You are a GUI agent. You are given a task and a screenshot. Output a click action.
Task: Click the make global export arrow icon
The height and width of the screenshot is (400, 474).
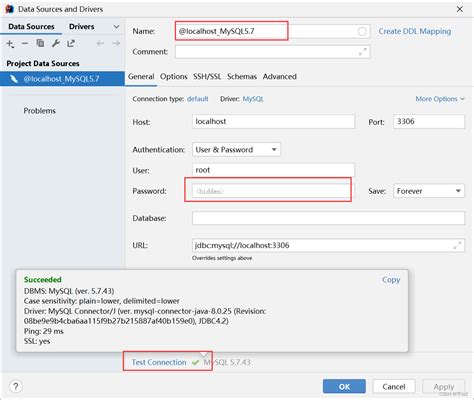click(x=71, y=43)
